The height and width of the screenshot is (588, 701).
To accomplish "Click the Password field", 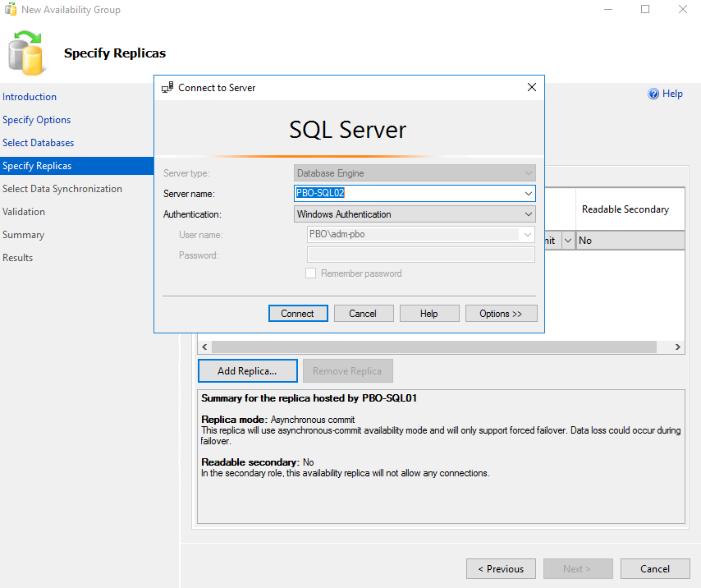I will click(421, 255).
